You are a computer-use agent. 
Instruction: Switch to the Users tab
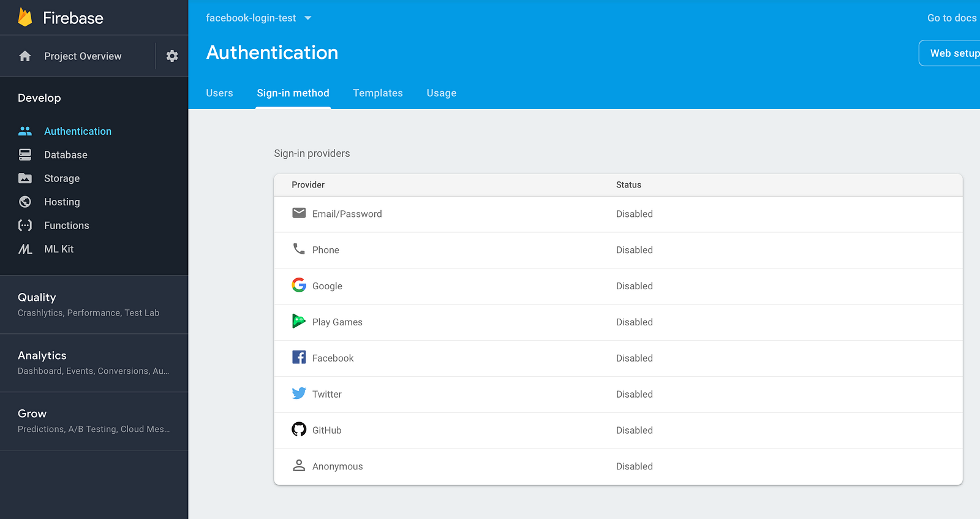pos(219,93)
